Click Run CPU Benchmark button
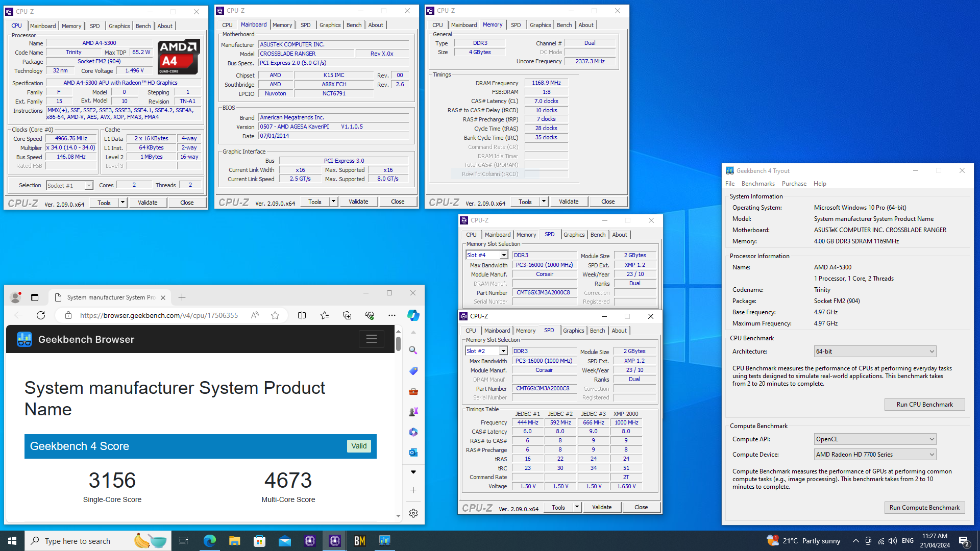The image size is (980, 551). 924,405
